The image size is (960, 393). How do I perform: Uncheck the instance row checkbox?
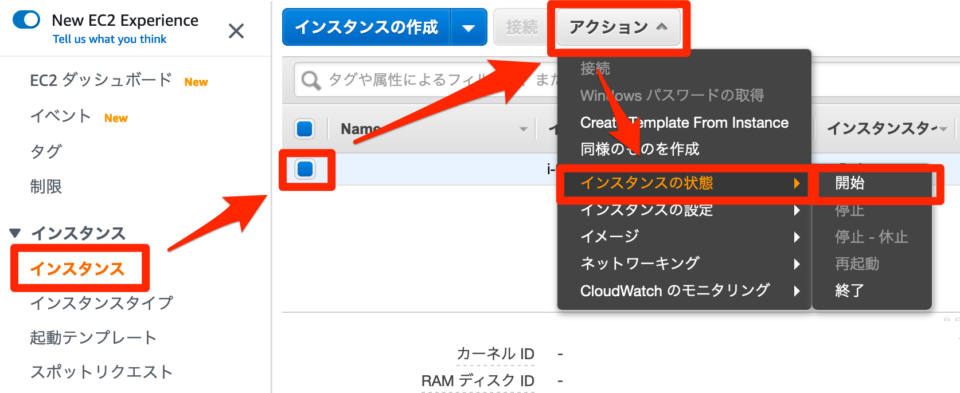click(x=304, y=169)
